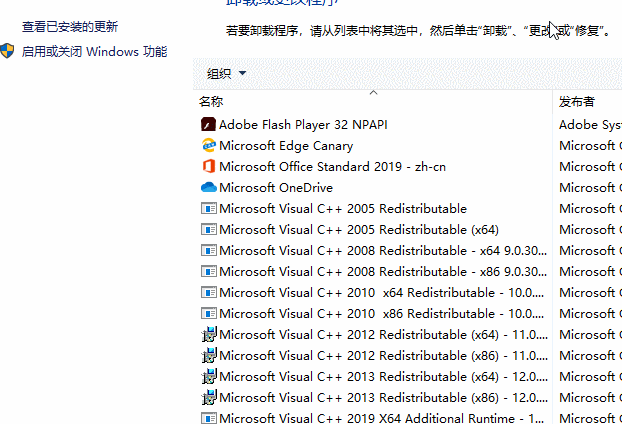Select Visual C++ 2012 Redistributable (x64) entry
622x424 pixels.
click(384, 335)
